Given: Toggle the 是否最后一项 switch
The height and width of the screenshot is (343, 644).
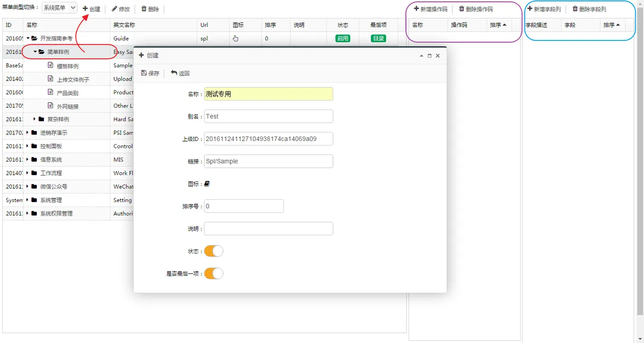Looking at the screenshot, I should tap(214, 273).
